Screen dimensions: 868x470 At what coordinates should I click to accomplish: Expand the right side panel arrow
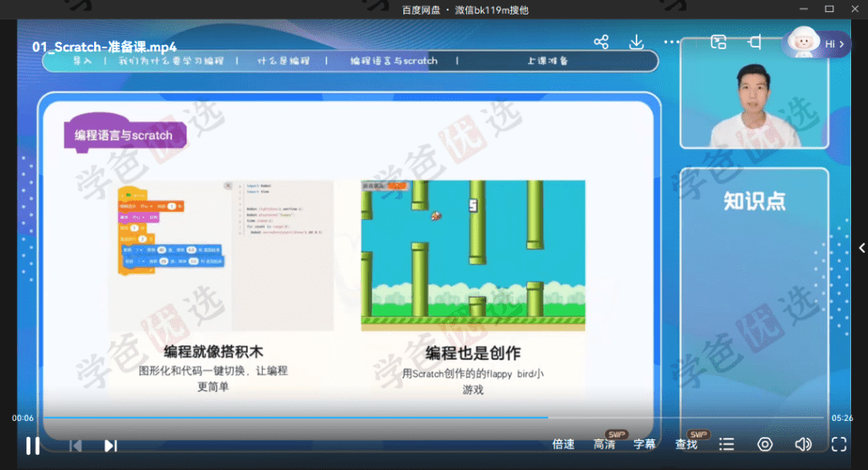pyautogui.click(x=862, y=248)
